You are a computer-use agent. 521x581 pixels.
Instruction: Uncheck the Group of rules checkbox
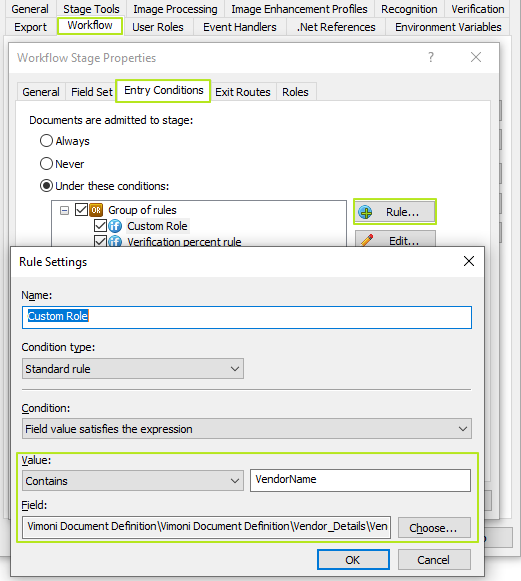[x=81, y=210]
